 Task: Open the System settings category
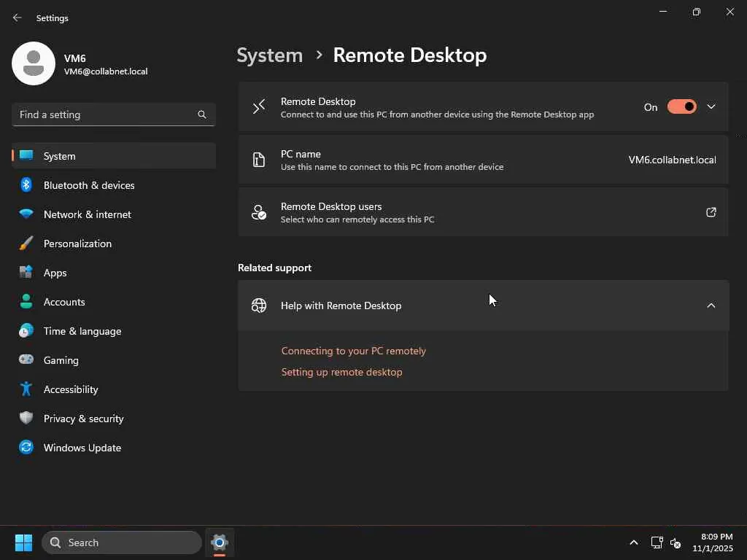(x=114, y=156)
